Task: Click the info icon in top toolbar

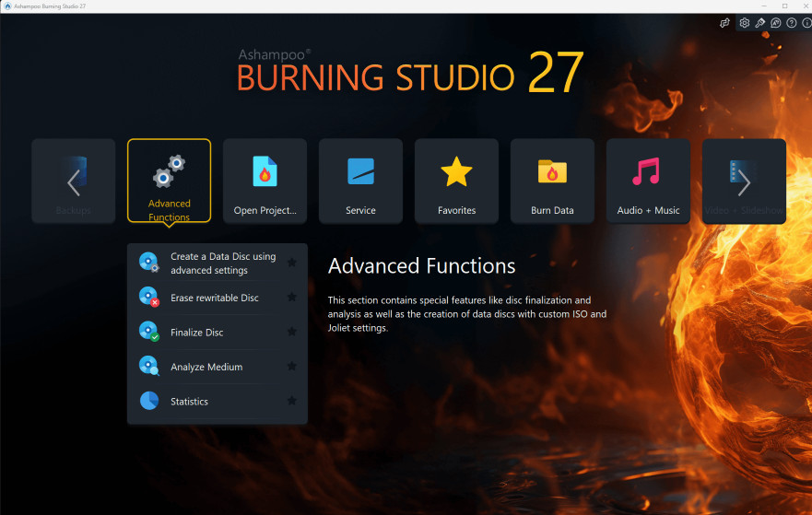Action: [x=806, y=23]
